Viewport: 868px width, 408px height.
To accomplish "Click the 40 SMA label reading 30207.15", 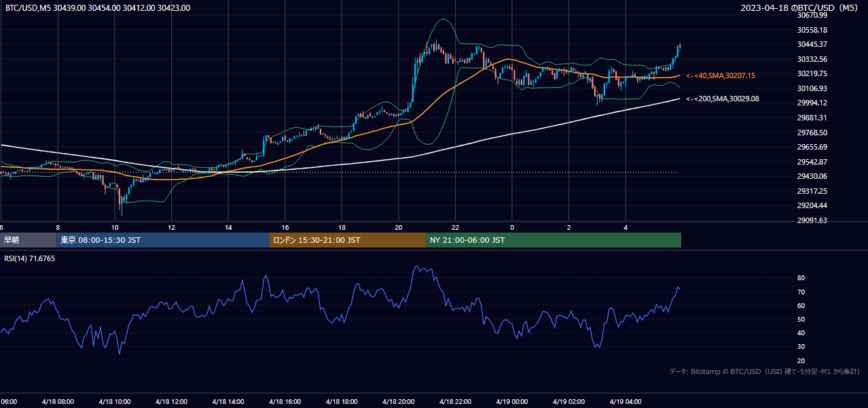I will coord(721,75).
